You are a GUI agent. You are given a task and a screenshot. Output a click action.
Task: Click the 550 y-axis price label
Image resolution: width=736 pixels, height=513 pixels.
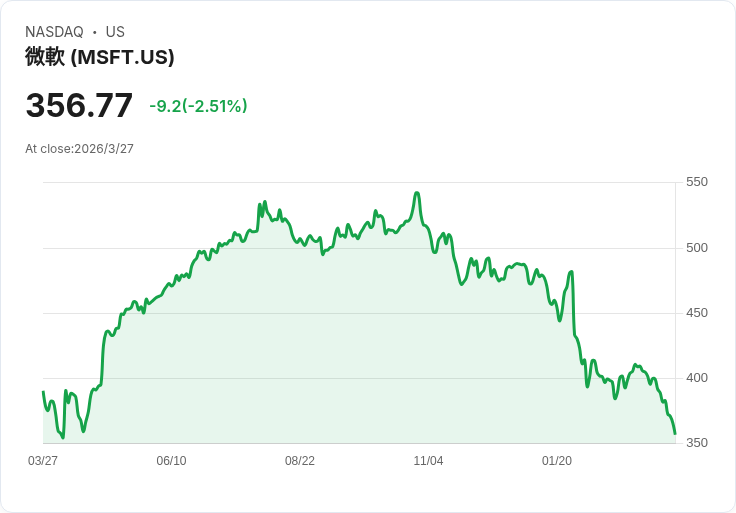pos(696,182)
